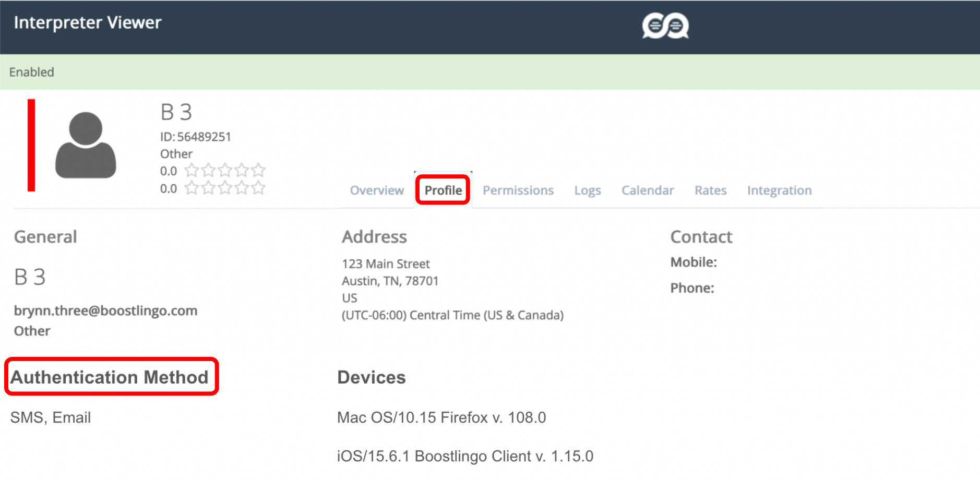The width and height of the screenshot is (980, 480).
Task: Click the fifth star in top rating row
Action: (x=258, y=170)
